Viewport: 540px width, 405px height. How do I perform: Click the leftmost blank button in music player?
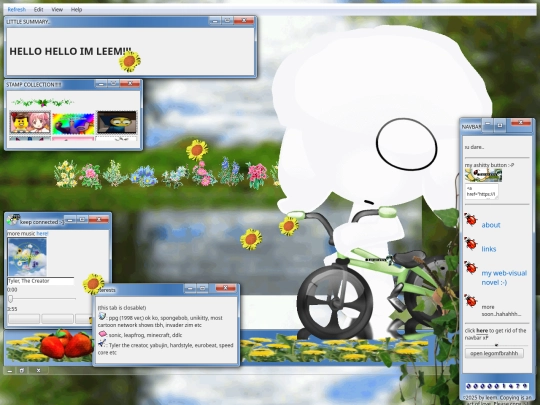24,319
